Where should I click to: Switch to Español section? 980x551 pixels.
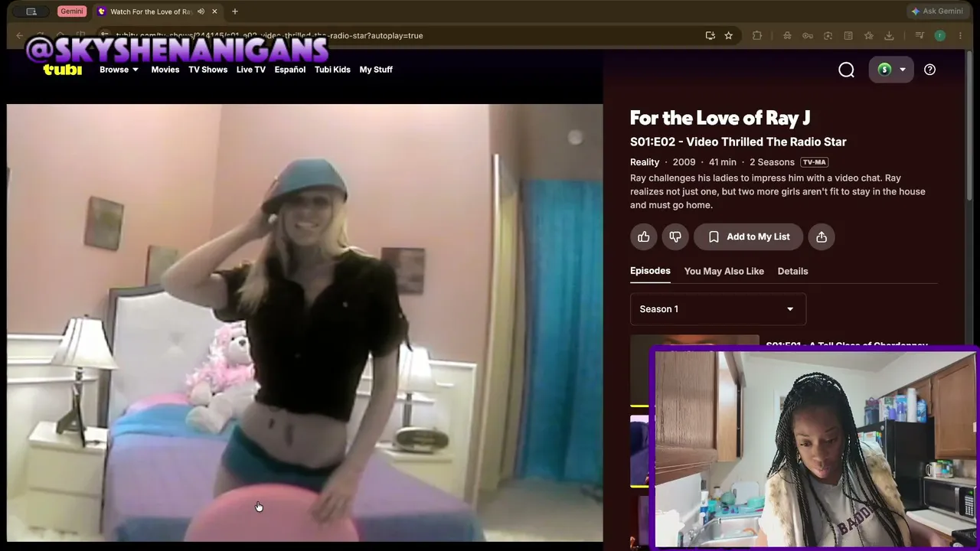(290, 70)
